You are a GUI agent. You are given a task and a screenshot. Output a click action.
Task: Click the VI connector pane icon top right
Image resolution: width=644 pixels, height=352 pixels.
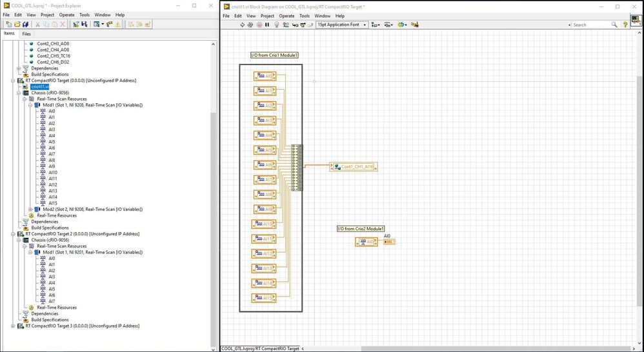[x=636, y=21]
